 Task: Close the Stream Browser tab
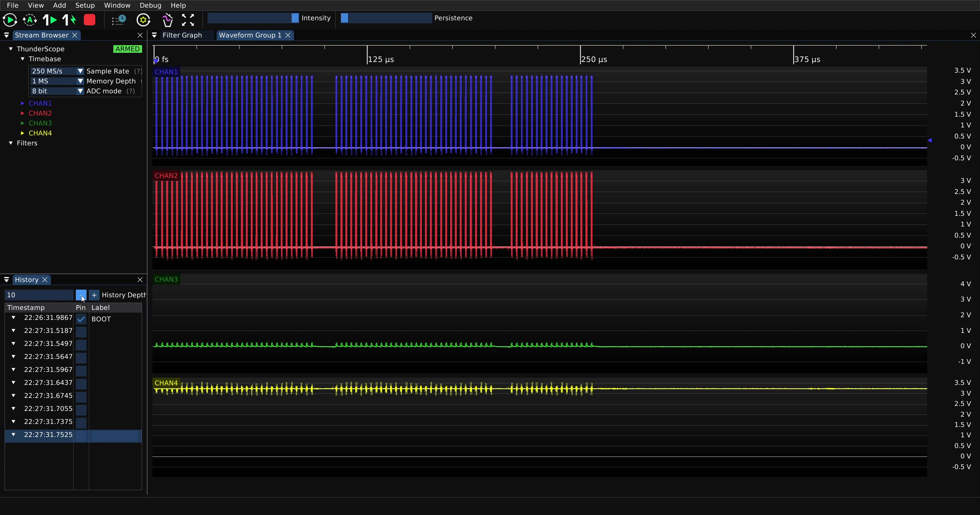[x=75, y=35]
